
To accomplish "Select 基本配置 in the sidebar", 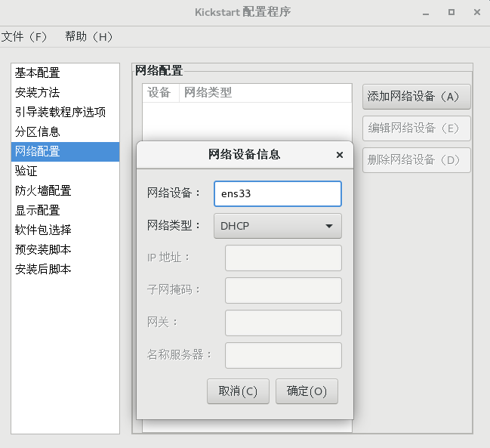I will click(x=66, y=73).
